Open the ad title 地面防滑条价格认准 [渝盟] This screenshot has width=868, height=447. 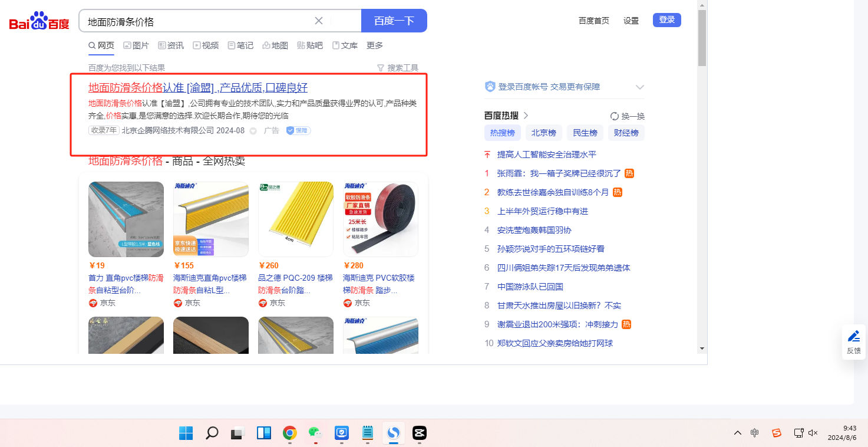click(198, 88)
